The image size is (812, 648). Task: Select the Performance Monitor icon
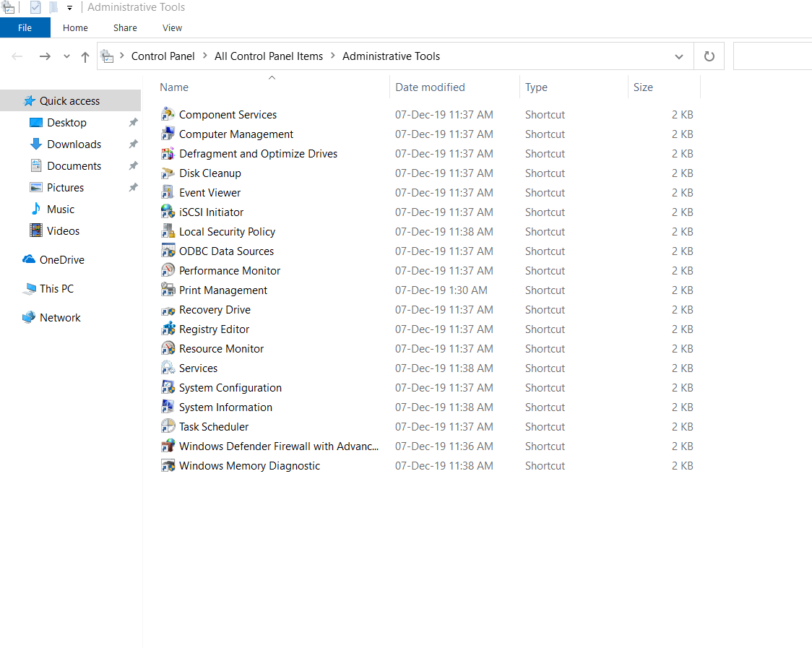coord(168,270)
